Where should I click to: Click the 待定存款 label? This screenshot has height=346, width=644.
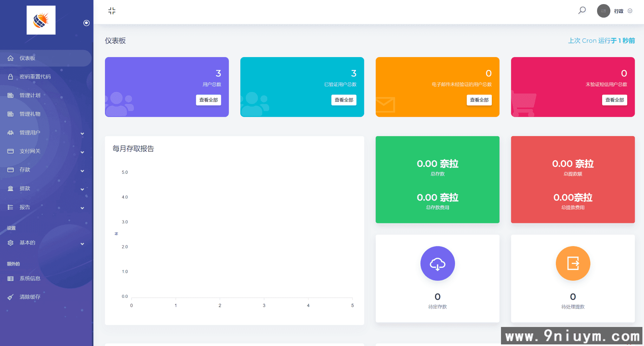click(x=438, y=307)
